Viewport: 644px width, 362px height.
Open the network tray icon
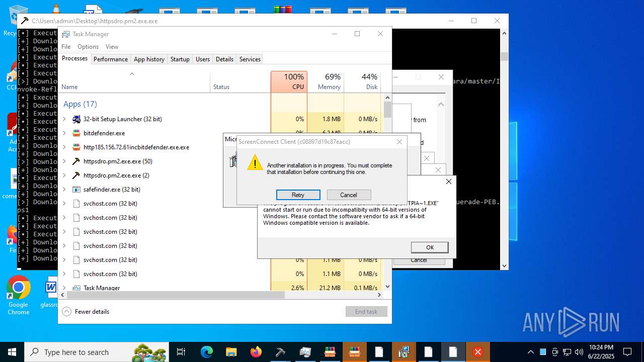pyautogui.click(x=567, y=352)
